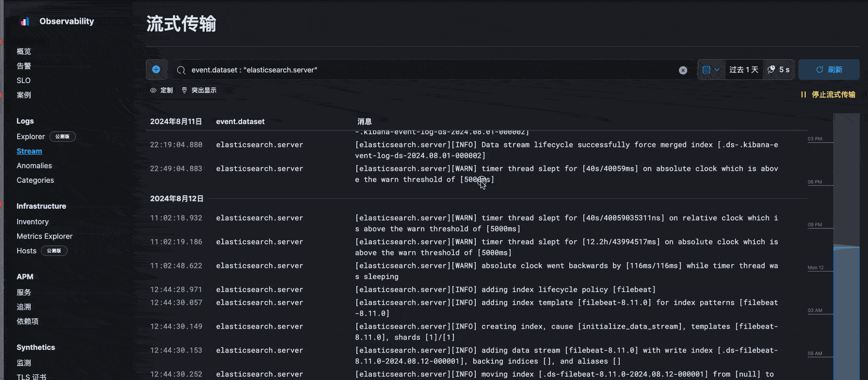This screenshot has width=868, height=380.
Task: Open Categories under Logs
Action: pos(35,180)
